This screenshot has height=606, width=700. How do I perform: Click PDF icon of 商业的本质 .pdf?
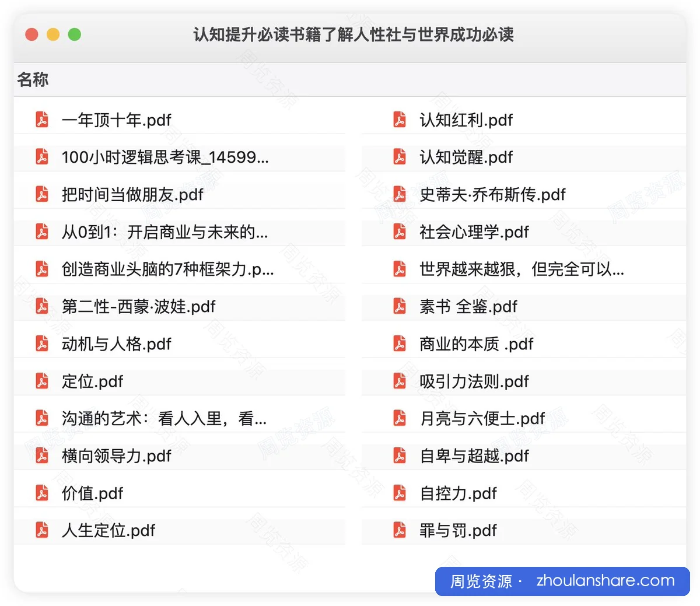click(x=400, y=344)
